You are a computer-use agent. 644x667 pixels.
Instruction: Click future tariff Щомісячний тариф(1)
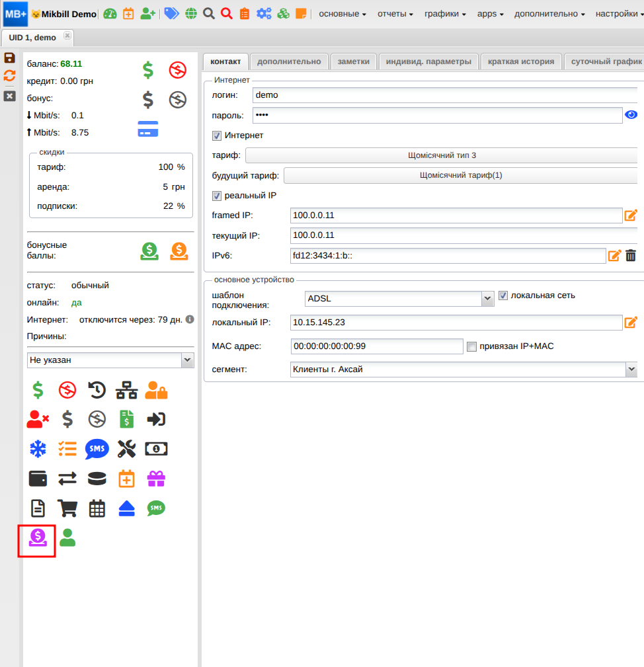coord(461,175)
